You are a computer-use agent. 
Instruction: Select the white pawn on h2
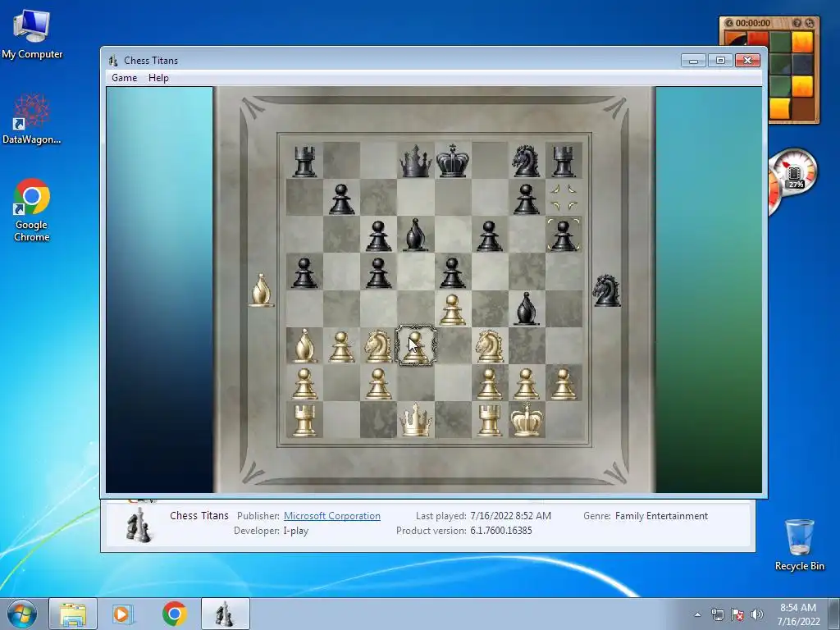(564, 384)
